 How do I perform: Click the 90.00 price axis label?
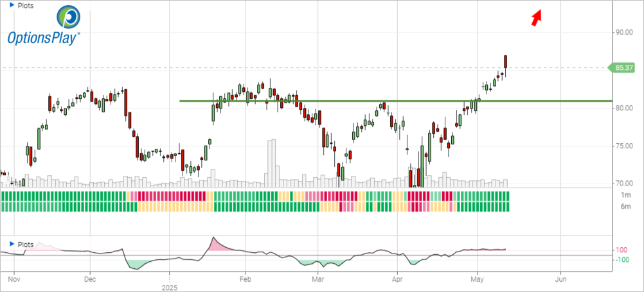(623, 32)
